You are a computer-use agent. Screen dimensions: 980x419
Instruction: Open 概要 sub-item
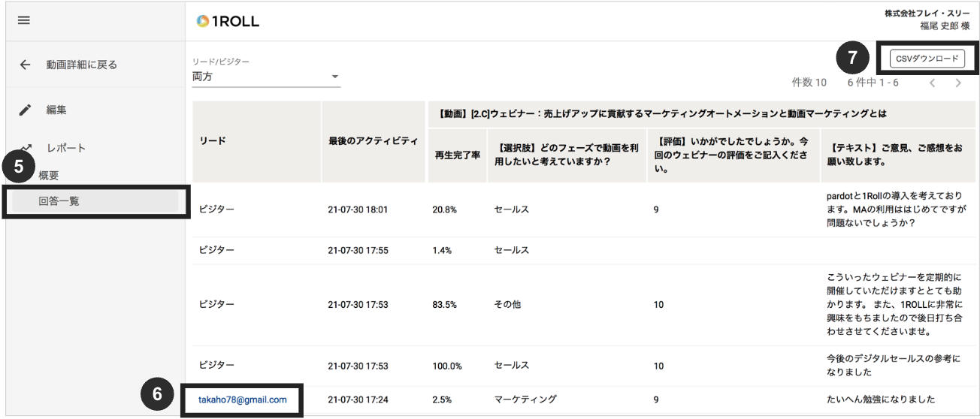[48, 175]
